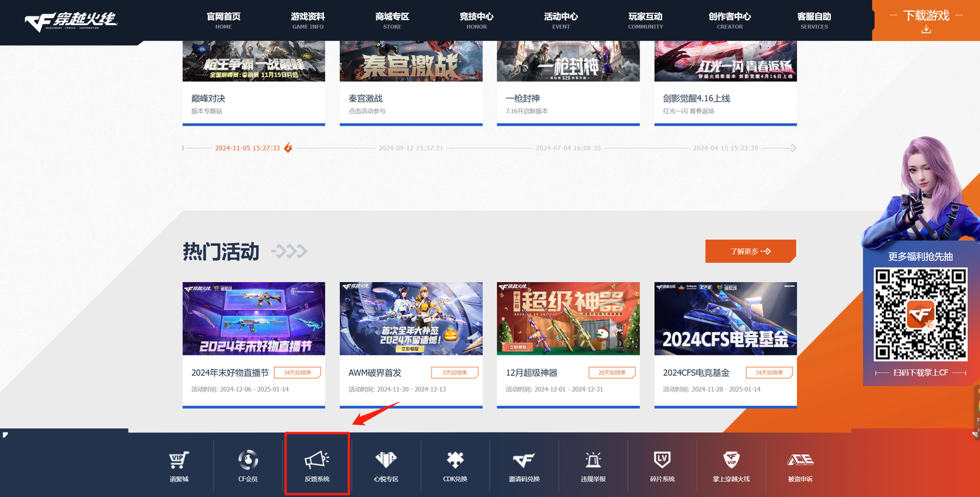Open the 反馈系统 megaphone icon
Image resolution: width=980 pixels, height=497 pixels.
pos(317,460)
